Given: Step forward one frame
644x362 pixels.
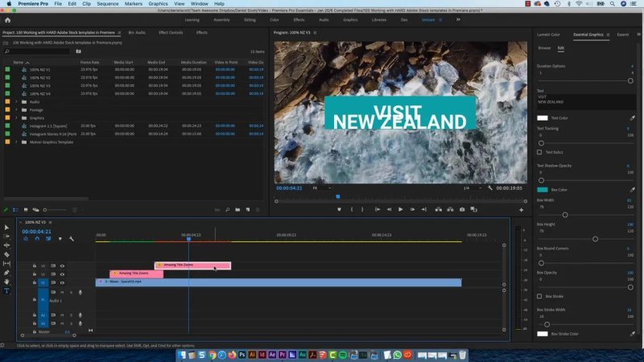Looking at the screenshot, I should pyautogui.click(x=412, y=209).
